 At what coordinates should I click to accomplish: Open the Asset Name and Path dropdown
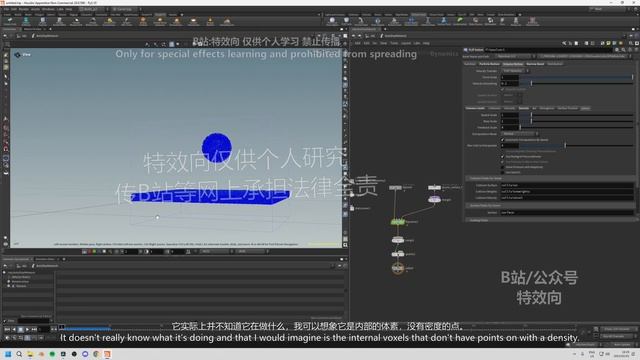(x=516, y=56)
